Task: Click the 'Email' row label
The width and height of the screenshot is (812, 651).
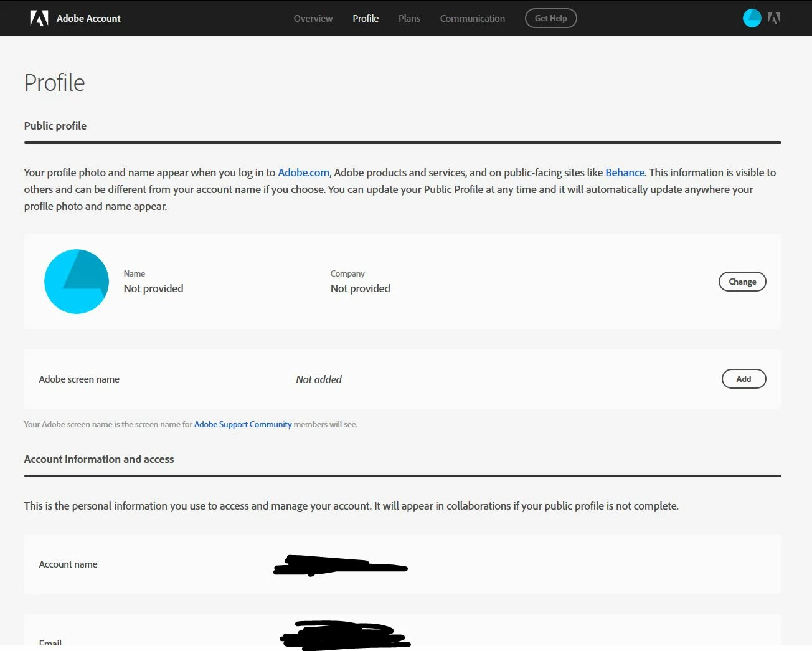Action: pyautogui.click(x=50, y=643)
